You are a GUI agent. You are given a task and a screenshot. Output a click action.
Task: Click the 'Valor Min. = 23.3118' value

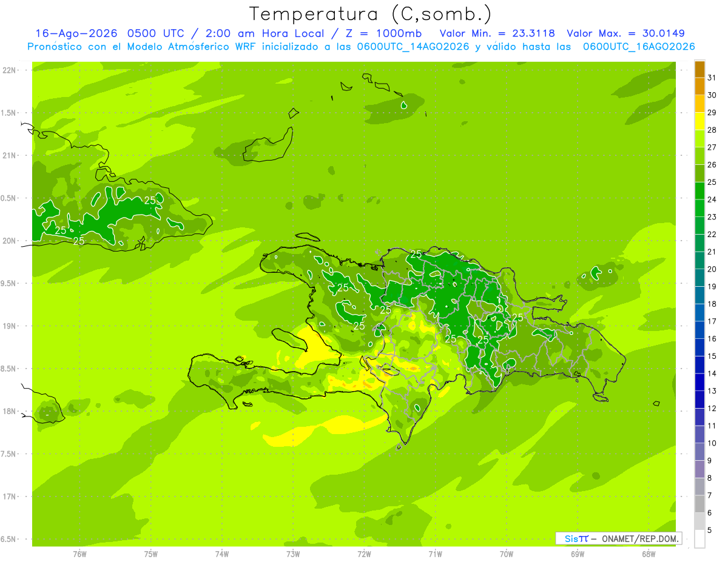coord(497,33)
